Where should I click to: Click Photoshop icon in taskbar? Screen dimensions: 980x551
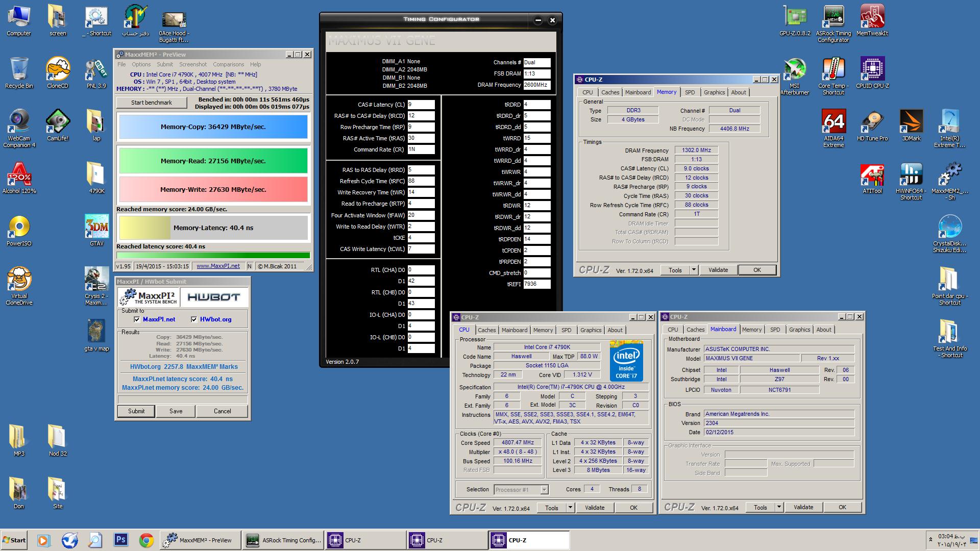point(121,540)
